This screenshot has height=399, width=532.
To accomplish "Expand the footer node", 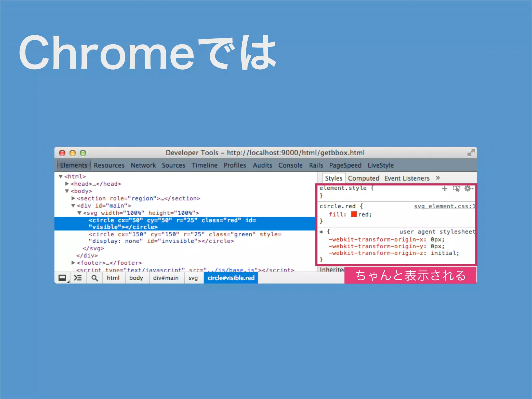I will (73, 263).
